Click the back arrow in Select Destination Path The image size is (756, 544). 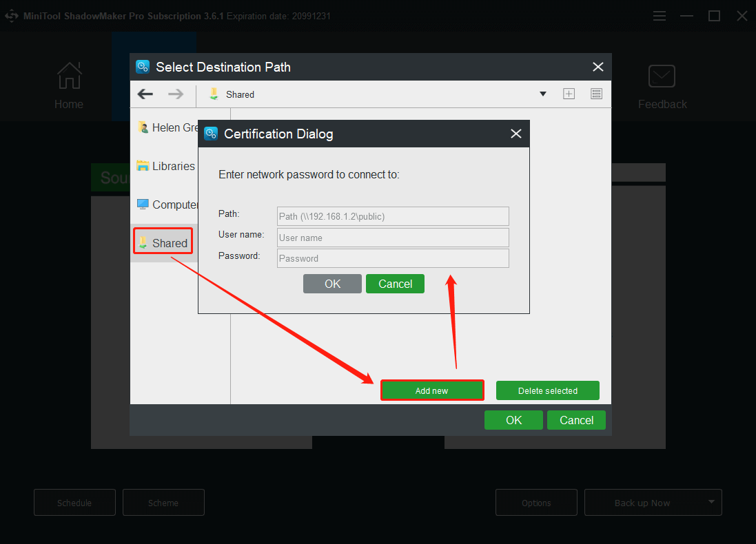[145, 94]
